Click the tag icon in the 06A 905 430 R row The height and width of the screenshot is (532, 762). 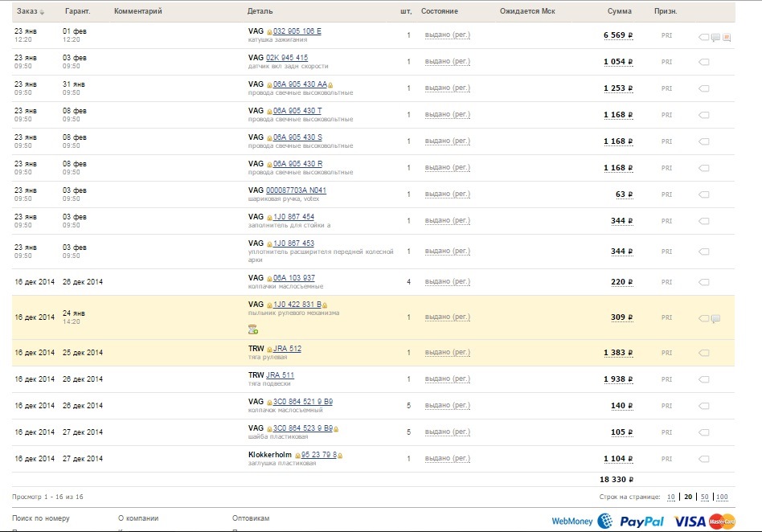[703, 168]
